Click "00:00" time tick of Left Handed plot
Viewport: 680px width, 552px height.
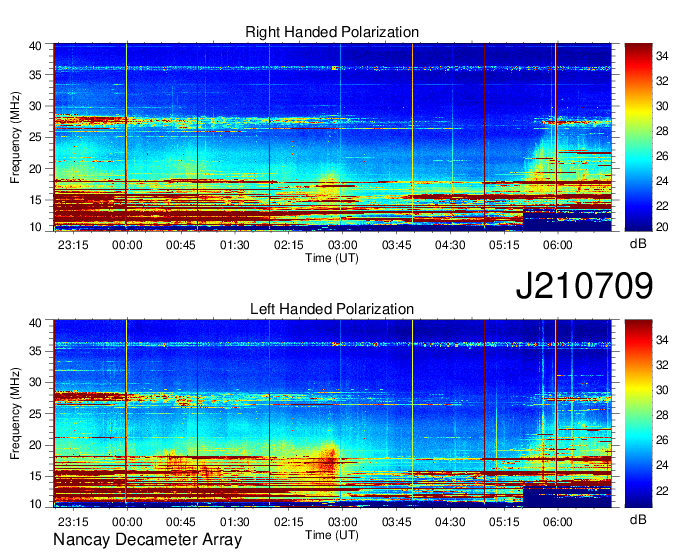(127, 522)
